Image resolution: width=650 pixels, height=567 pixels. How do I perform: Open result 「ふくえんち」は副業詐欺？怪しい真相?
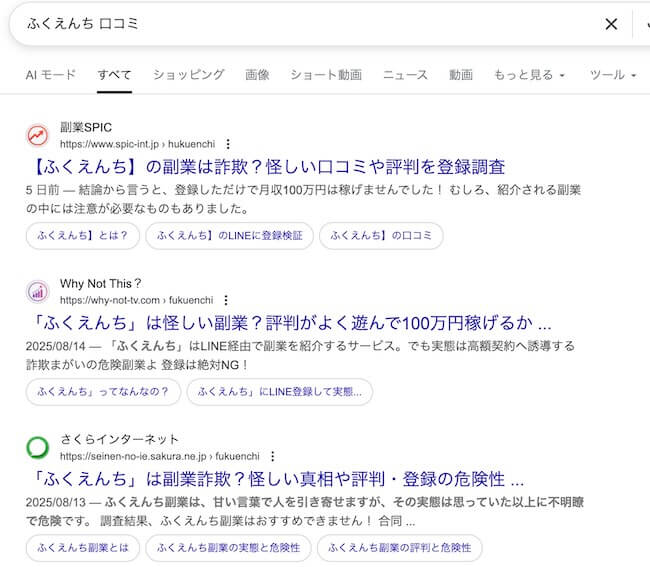tap(278, 479)
